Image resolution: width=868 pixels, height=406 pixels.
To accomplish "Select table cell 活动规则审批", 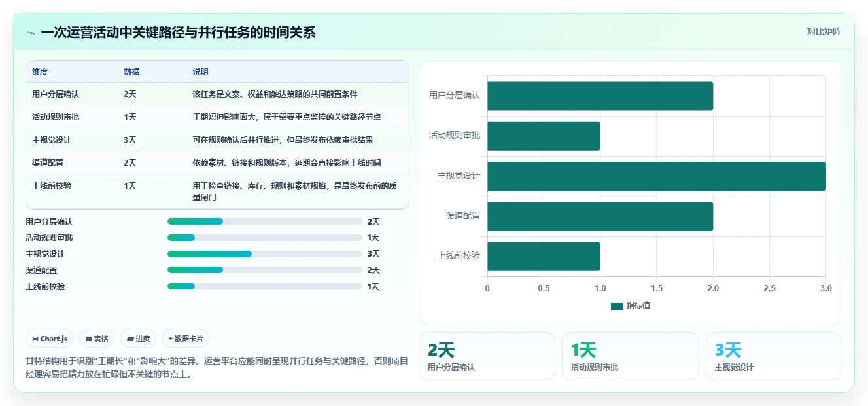I will [56, 117].
